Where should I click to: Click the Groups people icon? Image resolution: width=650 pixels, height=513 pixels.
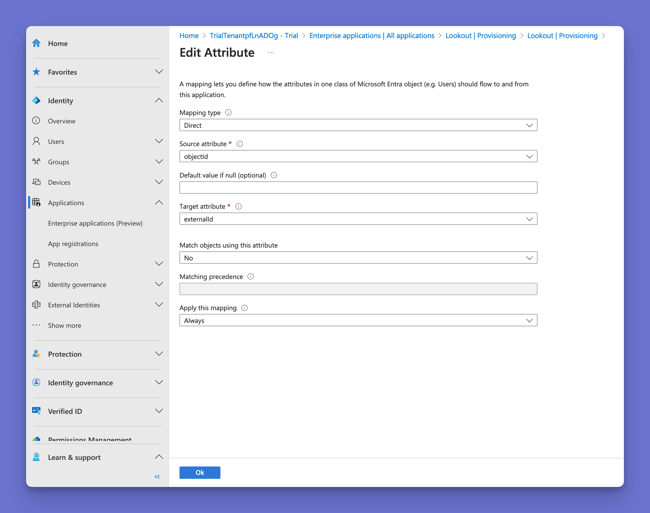point(36,162)
